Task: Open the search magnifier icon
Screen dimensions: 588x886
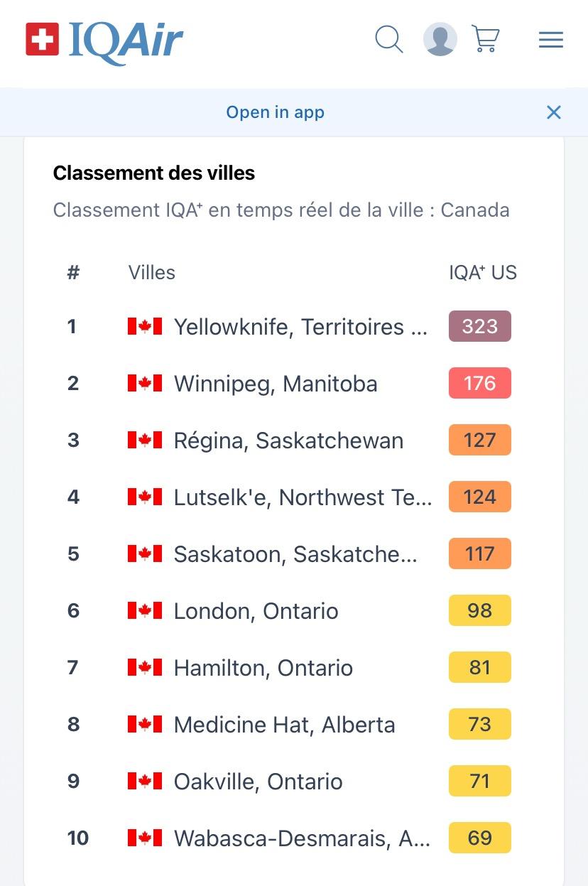Action: coord(388,39)
